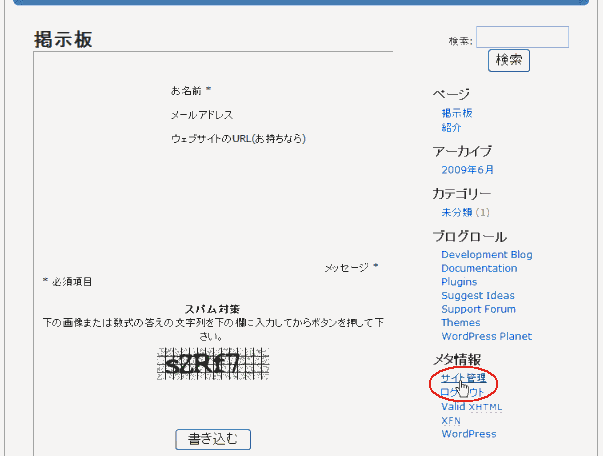Open the 2009年6月 archive link
Viewport: 603px width, 456px height.
pos(467,170)
